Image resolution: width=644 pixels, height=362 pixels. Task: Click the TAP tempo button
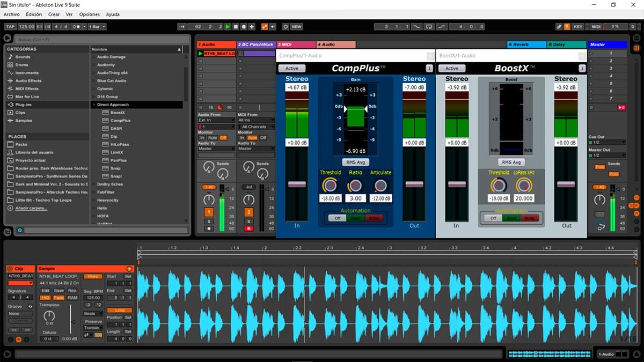[10, 26]
